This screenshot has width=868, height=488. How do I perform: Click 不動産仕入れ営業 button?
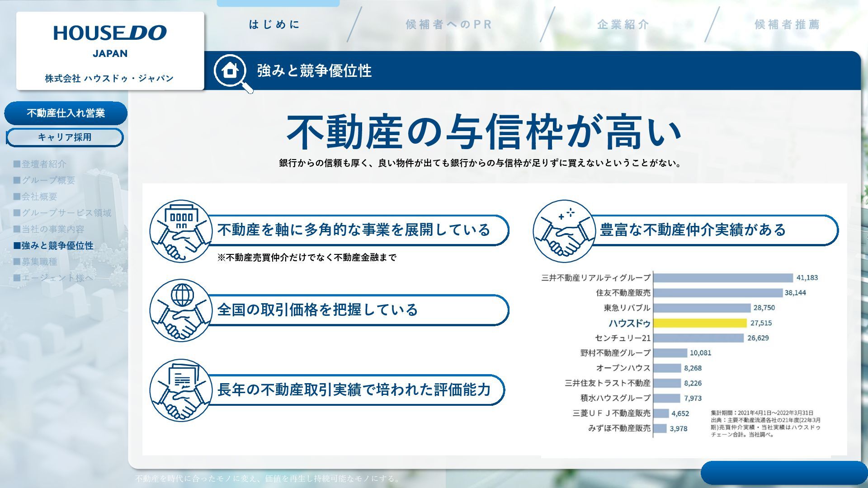pyautogui.click(x=66, y=113)
